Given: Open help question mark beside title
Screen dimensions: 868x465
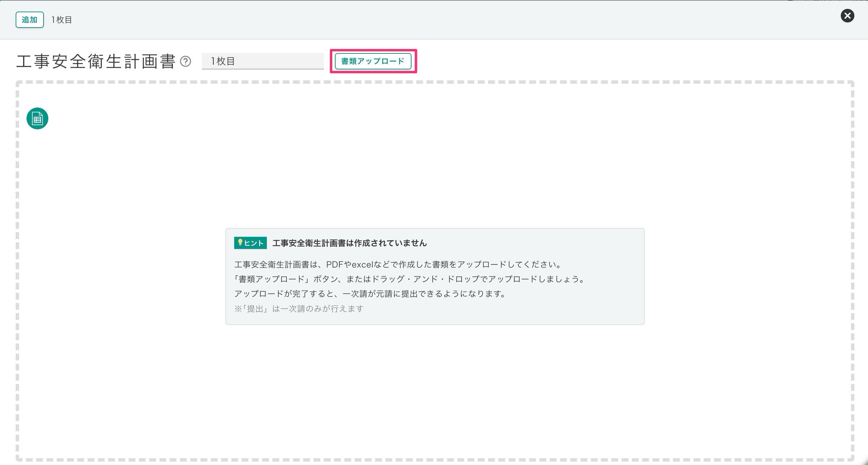Looking at the screenshot, I should coord(186,62).
